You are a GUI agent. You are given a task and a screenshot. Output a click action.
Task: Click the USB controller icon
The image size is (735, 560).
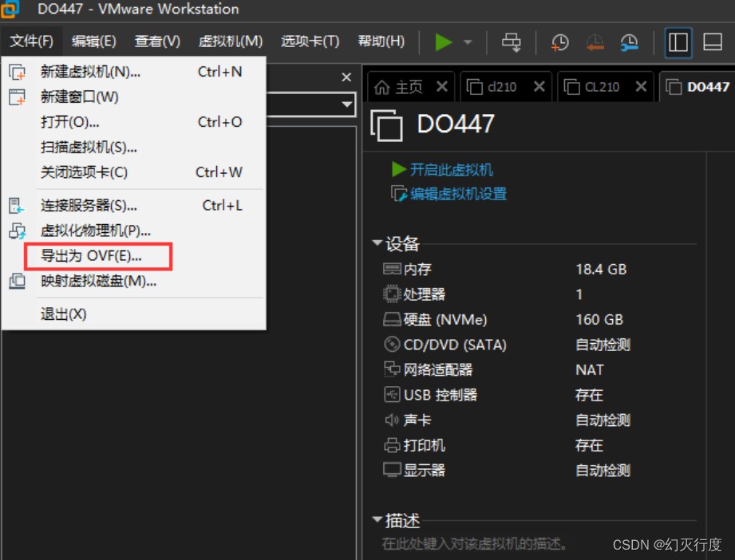click(x=392, y=395)
